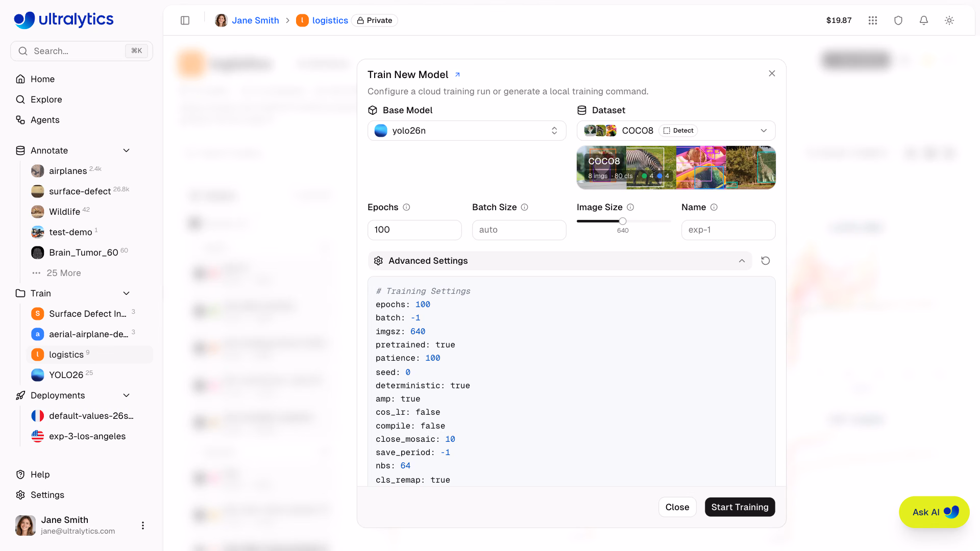
Task: Click Start Training button
Action: click(740, 507)
